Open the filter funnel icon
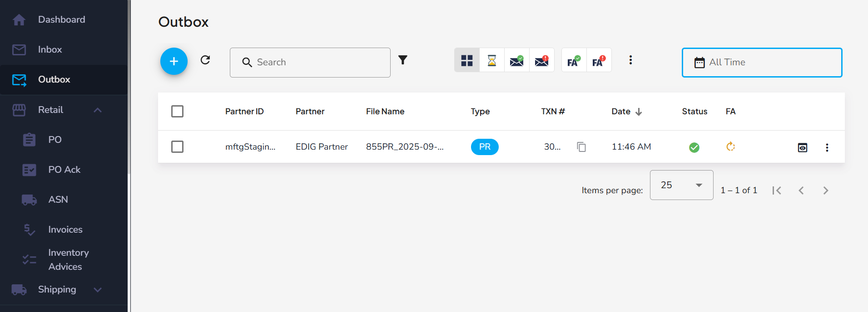This screenshot has width=868, height=312. 402,60
